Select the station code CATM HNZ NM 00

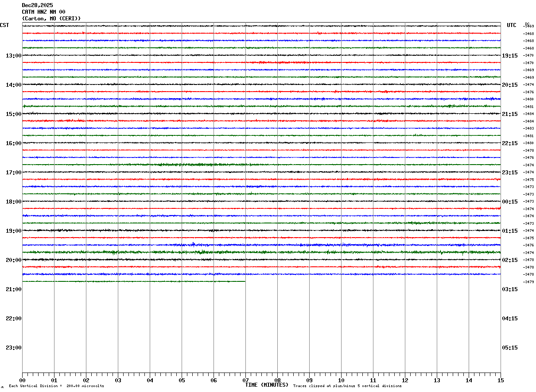[x=43, y=12]
